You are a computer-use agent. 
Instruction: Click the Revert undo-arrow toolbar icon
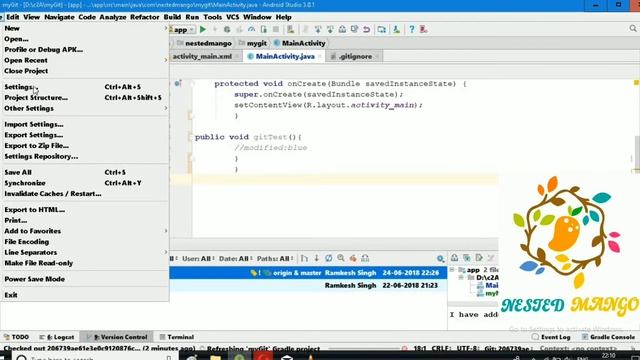click(367, 29)
